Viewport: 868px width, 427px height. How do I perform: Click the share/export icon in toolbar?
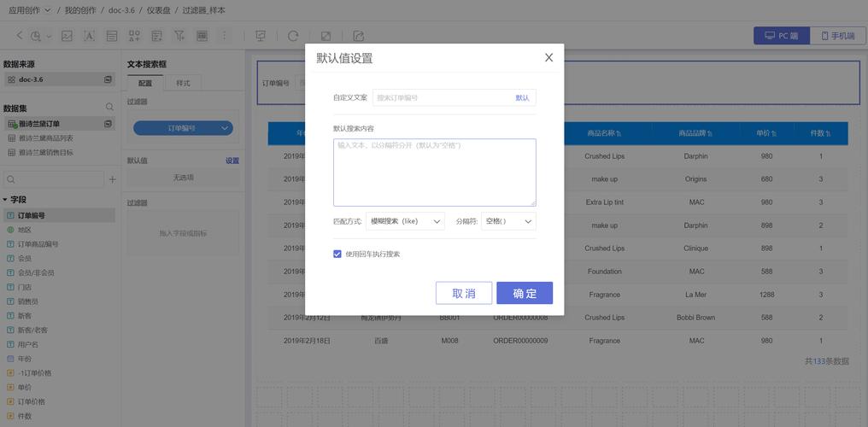click(358, 36)
